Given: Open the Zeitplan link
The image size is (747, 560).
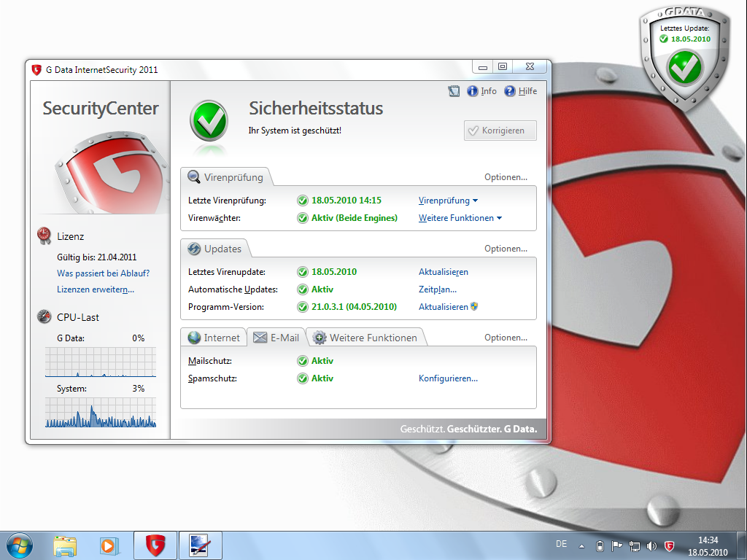Looking at the screenshot, I should click(438, 289).
